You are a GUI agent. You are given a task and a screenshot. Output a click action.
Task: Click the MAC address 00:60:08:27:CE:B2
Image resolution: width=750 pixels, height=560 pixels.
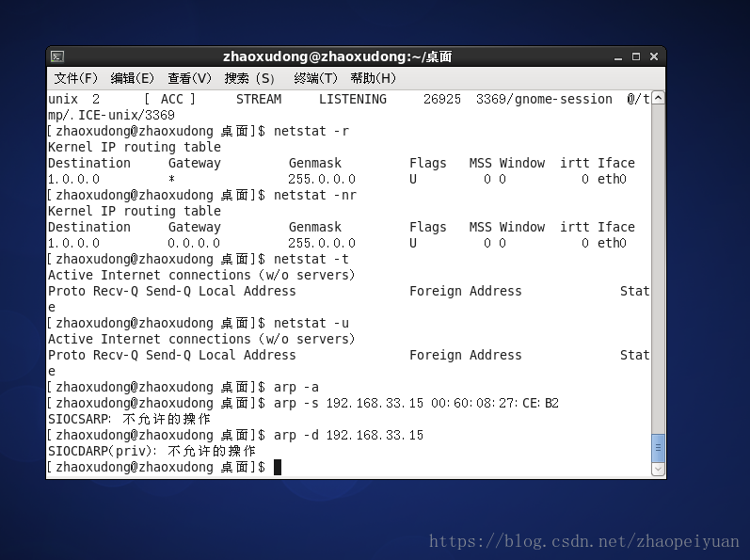[495, 403]
